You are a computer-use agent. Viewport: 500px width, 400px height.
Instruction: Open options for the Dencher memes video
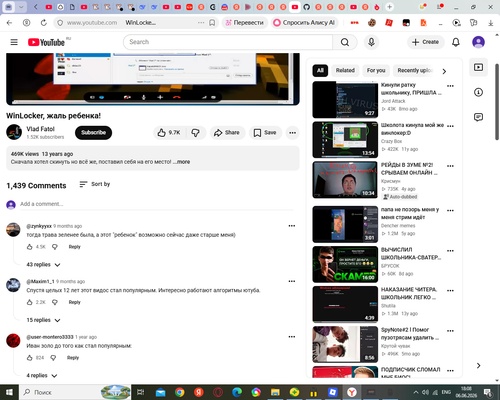pos(450,211)
